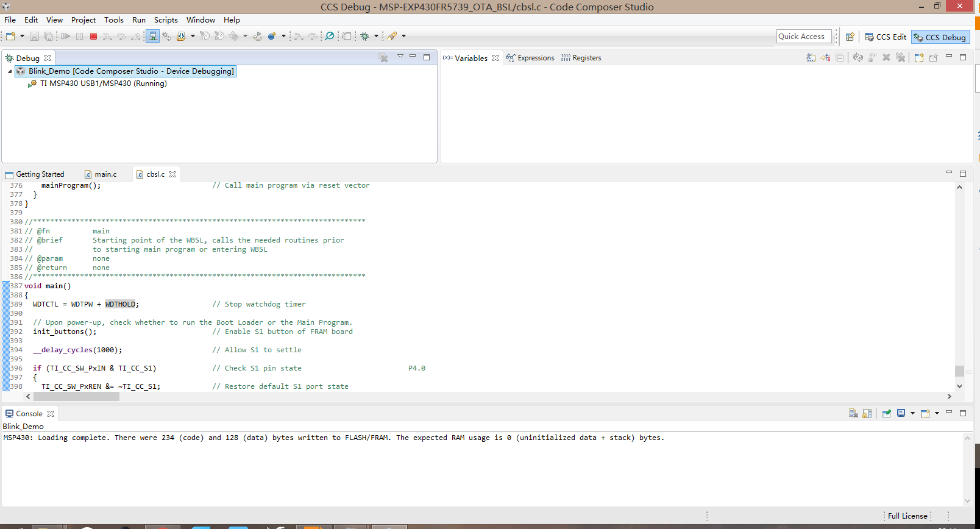Click the Restart icon in toolbar
This screenshot has width=980, height=529.
(x=258, y=37)
